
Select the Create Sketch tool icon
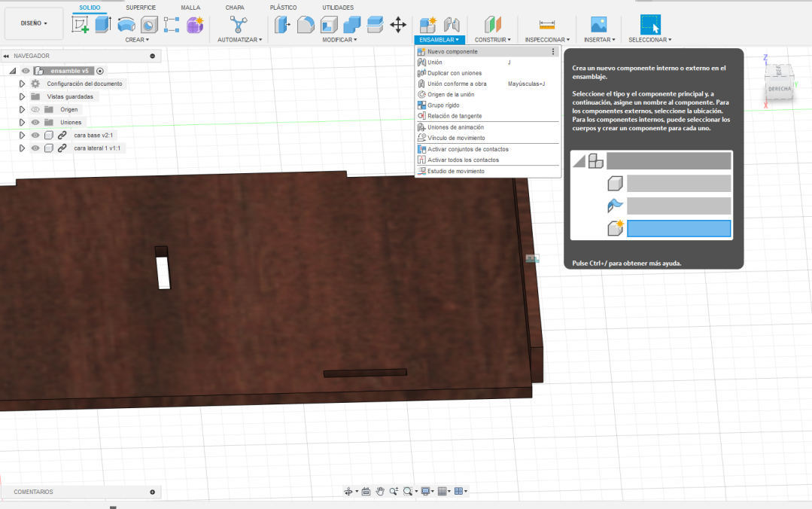coord(81,25)
